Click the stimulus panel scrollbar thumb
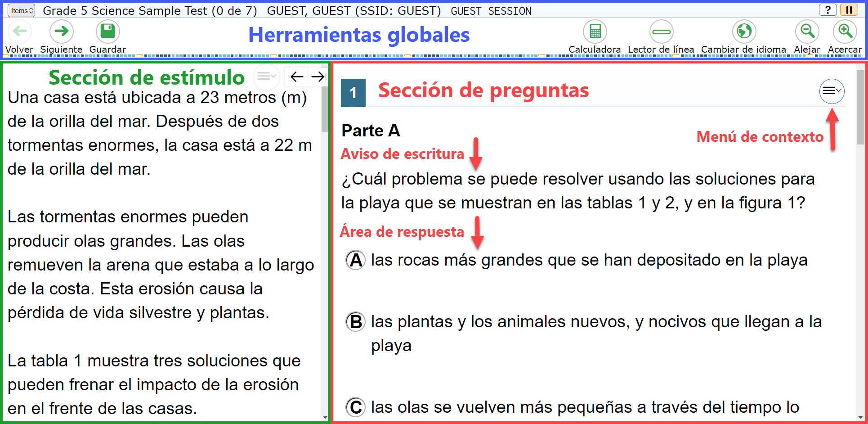Image resolution: width=868 pixels, height=424 pixels. click(324, 109)
